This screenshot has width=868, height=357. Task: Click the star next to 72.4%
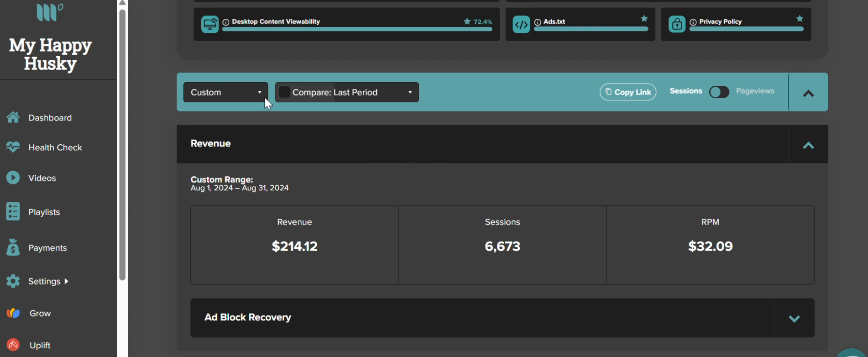tap(467, 21)
